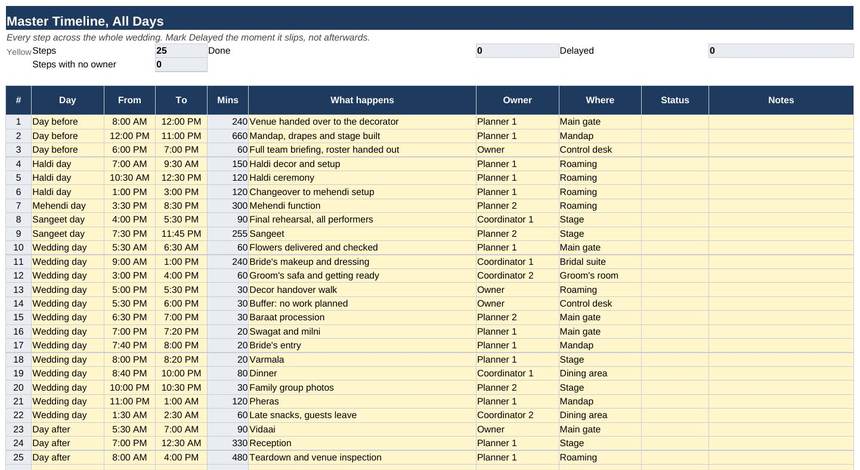Select the Status column header
This screenshot has height=470, width=860.
675,100
